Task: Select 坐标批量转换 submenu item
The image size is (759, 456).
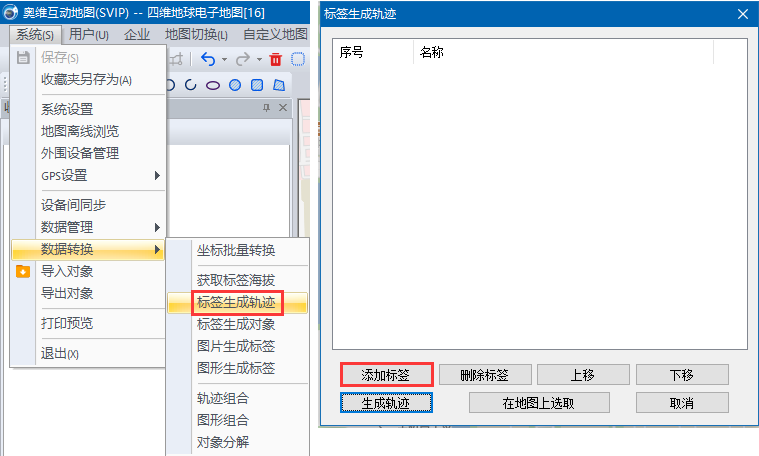Action: [238, 251]
